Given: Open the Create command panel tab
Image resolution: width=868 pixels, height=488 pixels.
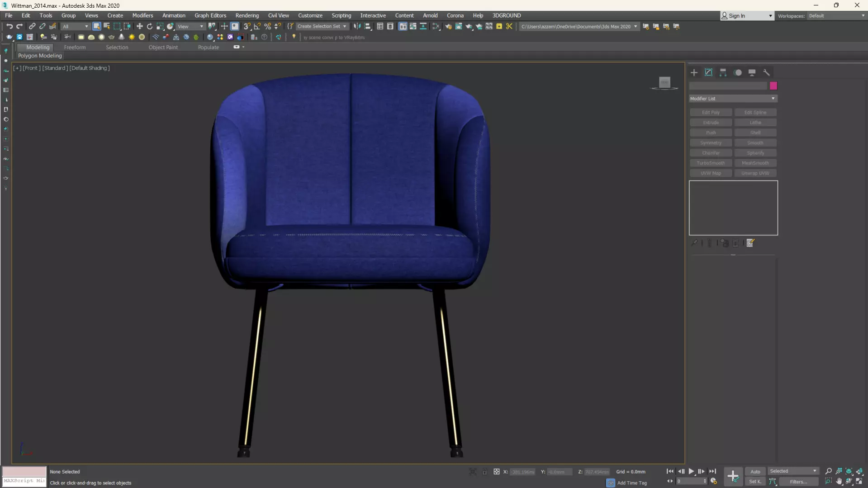Looking at the screenshot, I should (x=694, y=72).
